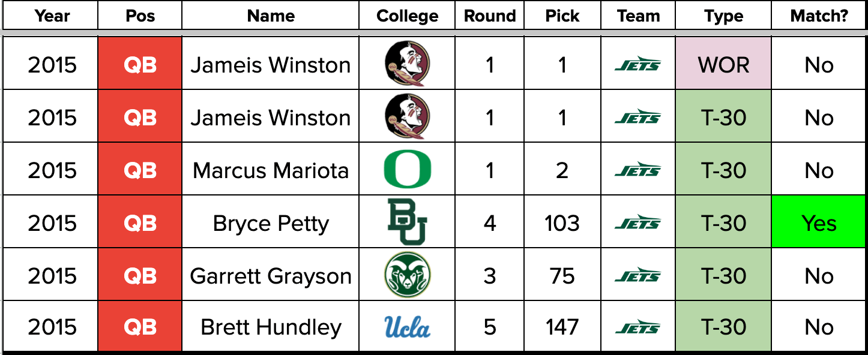Click the Jets logo in Garrett Grayson row

[637, 276]
